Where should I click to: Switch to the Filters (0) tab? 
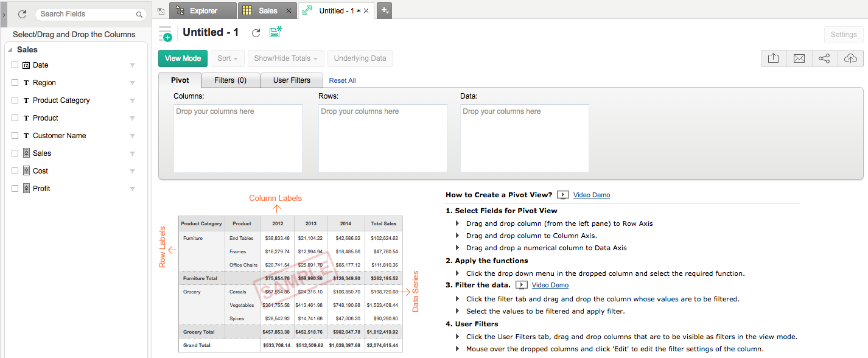click(x=231, y=80)
